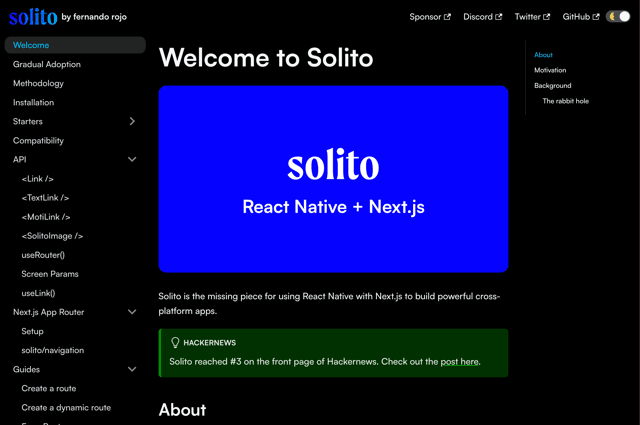Click the lightbulb icon beside HACKERNEWS
The height and width of the screenshot is (425, 640).
tap(175, 343)
